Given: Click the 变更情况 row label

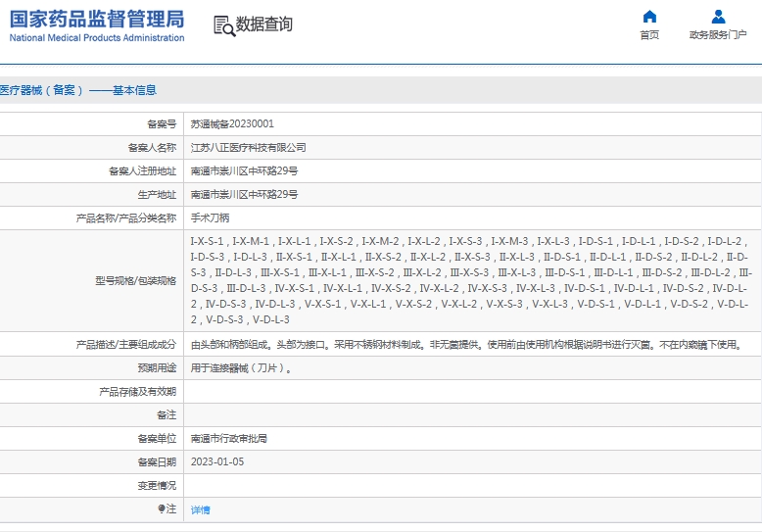Looking at the screenshot, I should point(157,485).
